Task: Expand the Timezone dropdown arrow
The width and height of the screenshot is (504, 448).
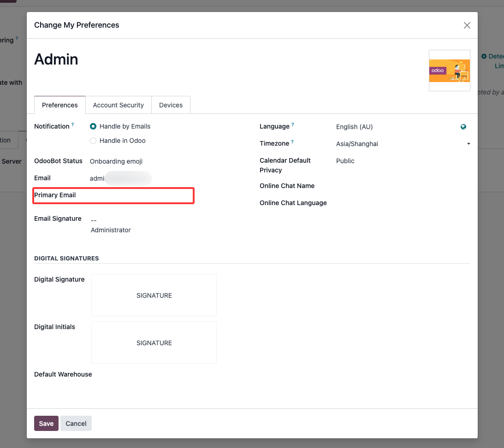Action: pyautogui.click(x=468, y=144)
